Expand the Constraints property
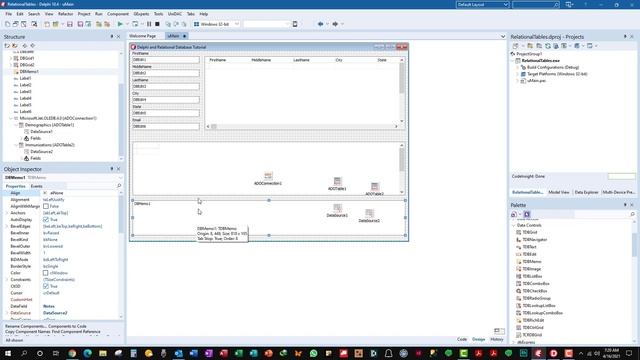 point(7,280)
